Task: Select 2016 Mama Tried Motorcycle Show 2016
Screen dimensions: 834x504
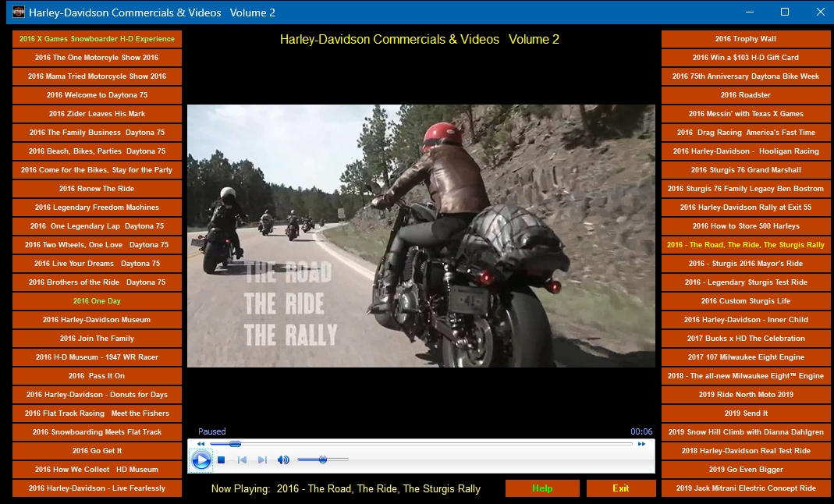Action: (97, 76)
